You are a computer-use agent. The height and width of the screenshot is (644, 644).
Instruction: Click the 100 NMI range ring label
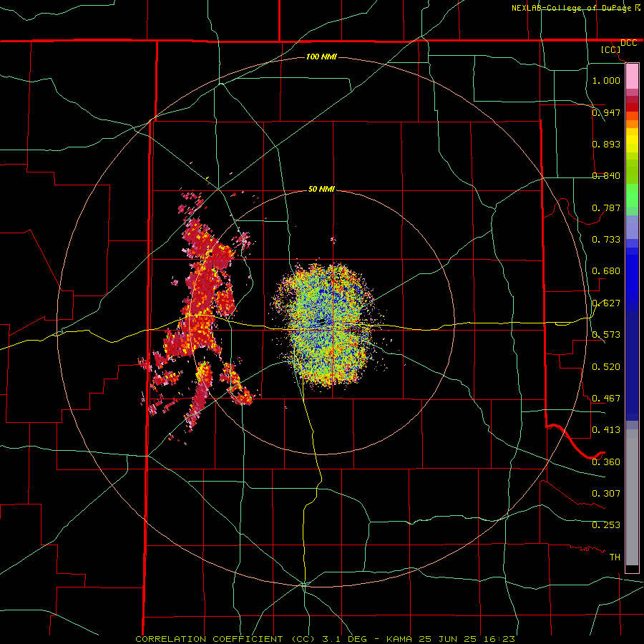[x=321, y=57]
